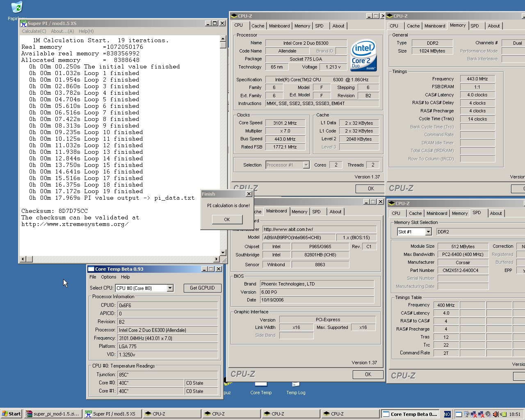Click Part Number field CM2X512-6400C4
This screenshot has height=420, width=525.
[x=463, y=270]
